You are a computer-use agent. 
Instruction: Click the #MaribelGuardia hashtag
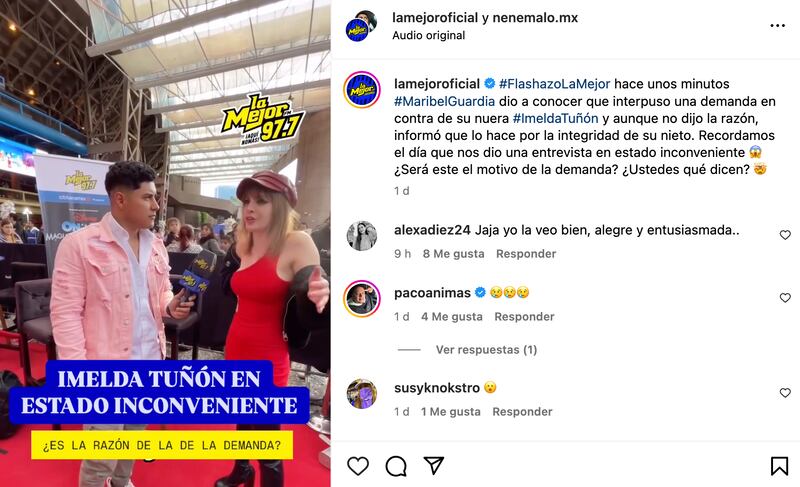coord(444,101)
